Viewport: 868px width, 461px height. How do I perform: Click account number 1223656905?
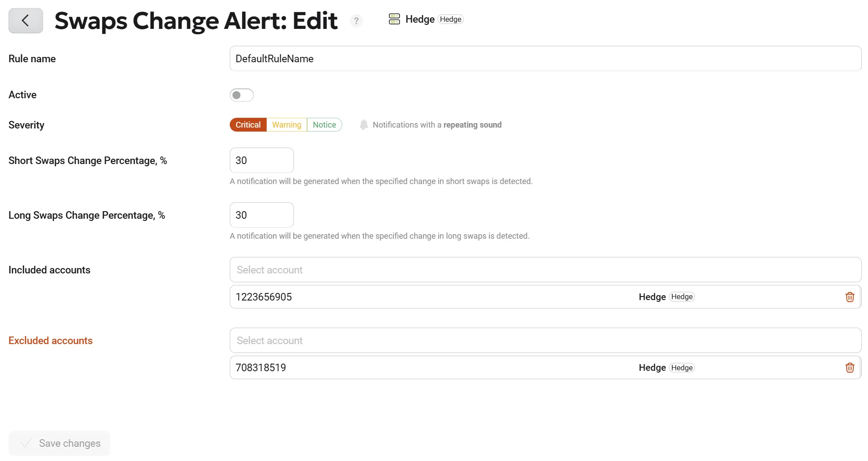[264, 297]
